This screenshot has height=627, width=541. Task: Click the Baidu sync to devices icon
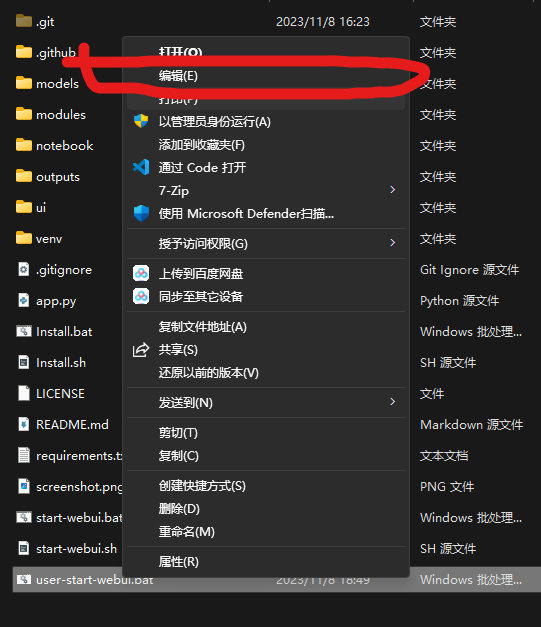coord(141,296)
